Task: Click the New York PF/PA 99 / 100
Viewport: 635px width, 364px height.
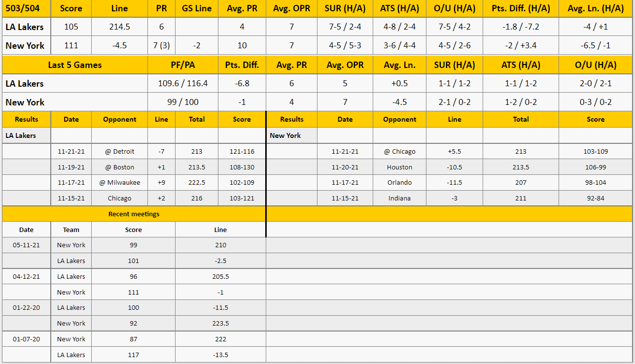Action: (183, 102)
